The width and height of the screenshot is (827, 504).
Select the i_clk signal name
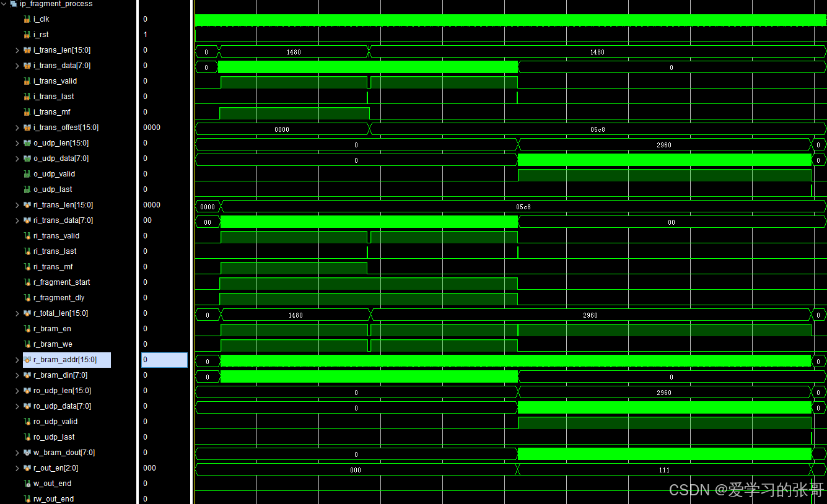(x=41, y=19)
